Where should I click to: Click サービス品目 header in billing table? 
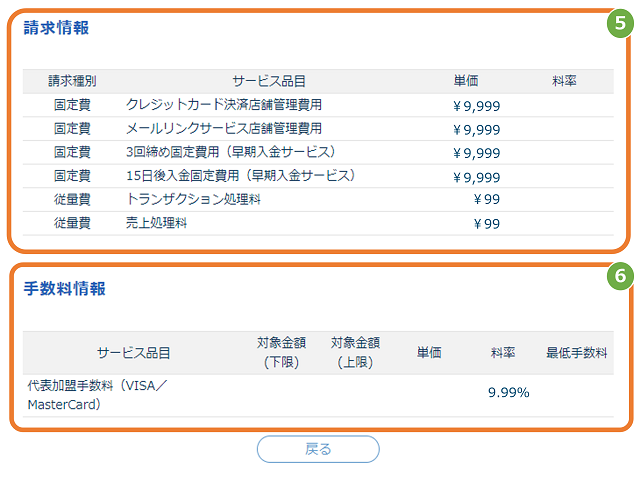point(269,81)
